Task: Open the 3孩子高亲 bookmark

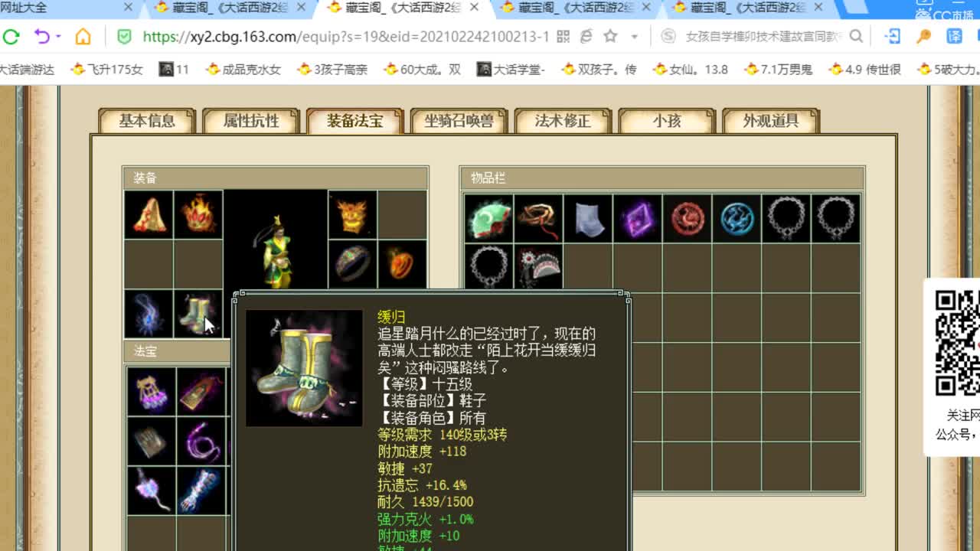Action: 333,69
